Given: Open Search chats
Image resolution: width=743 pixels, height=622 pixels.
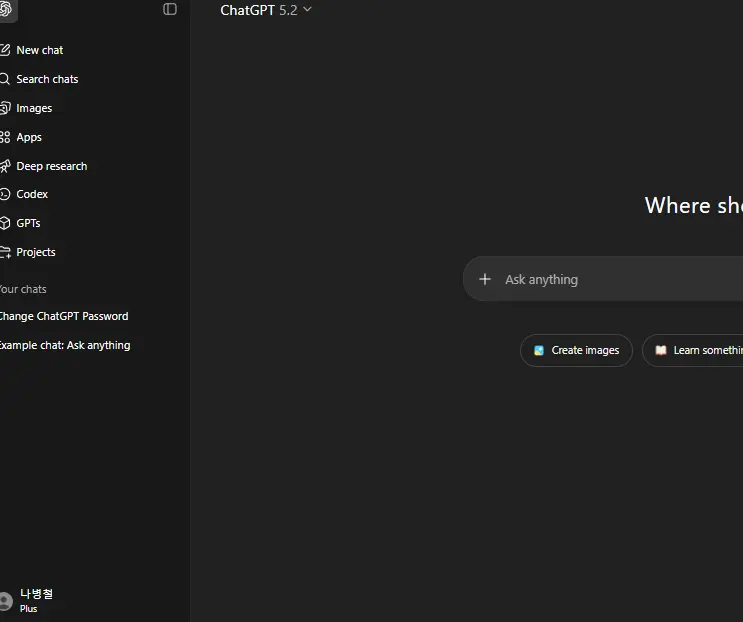Looking at the screenshot, I should (47, 79).
